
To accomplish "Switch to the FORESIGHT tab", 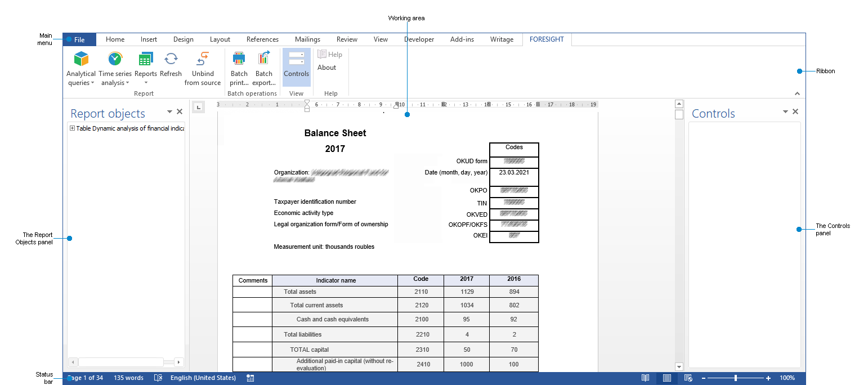I will (x=547, y=39).
